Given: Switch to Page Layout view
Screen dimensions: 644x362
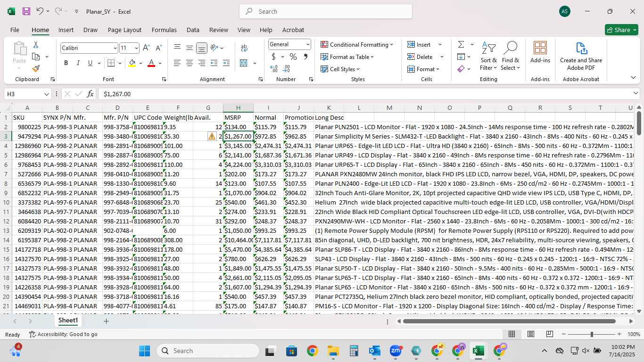Looking at the screenshot, I should coord(530,334).
